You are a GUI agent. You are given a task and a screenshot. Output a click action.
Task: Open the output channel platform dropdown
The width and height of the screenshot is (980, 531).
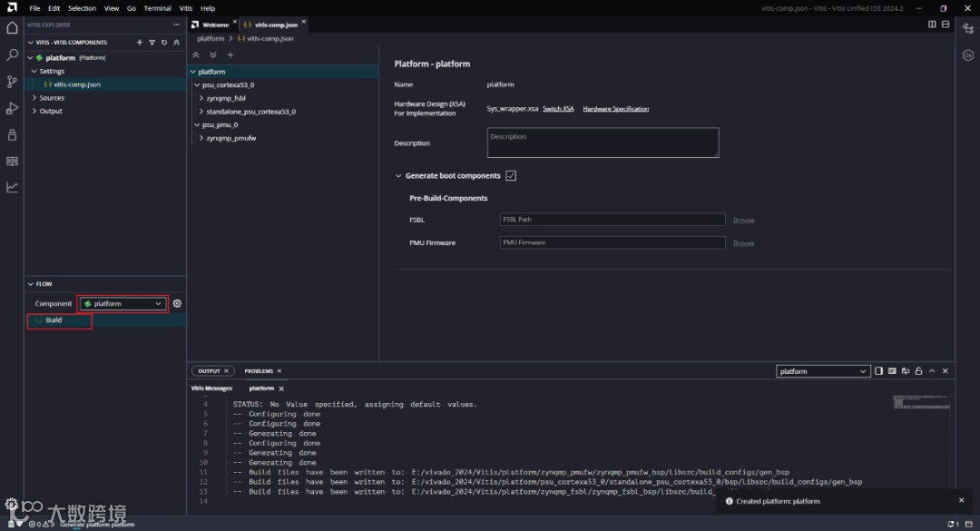[823, 371]
